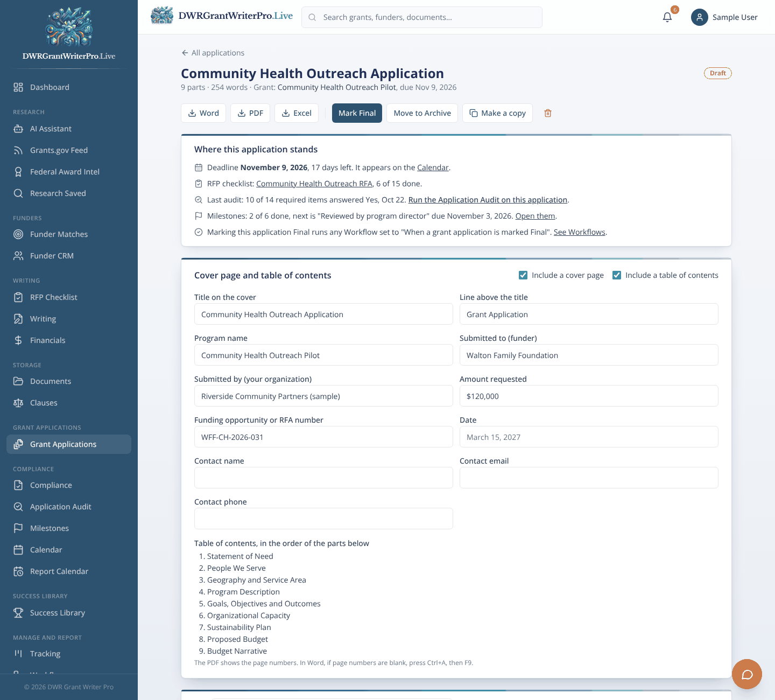This screenshot has width=775, height=700.
Task: Export the application as Excel
Action: (297, 113)
